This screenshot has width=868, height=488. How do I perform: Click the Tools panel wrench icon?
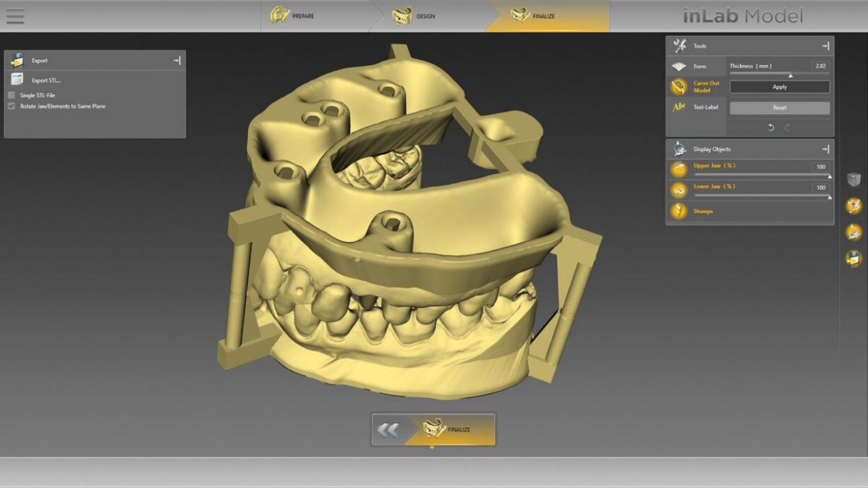pyautogui.click(x=679, y=46)
